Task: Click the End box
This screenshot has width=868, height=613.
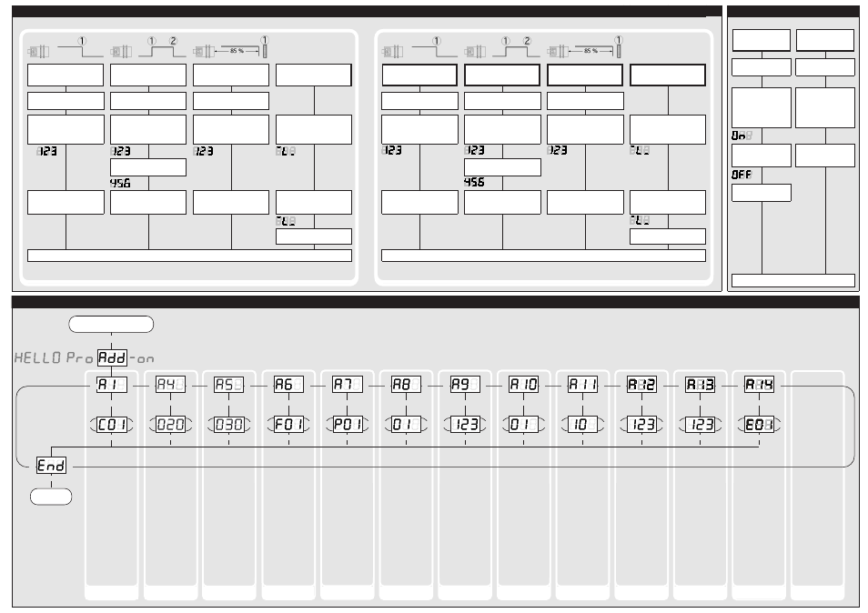Action: pos(51,466)
